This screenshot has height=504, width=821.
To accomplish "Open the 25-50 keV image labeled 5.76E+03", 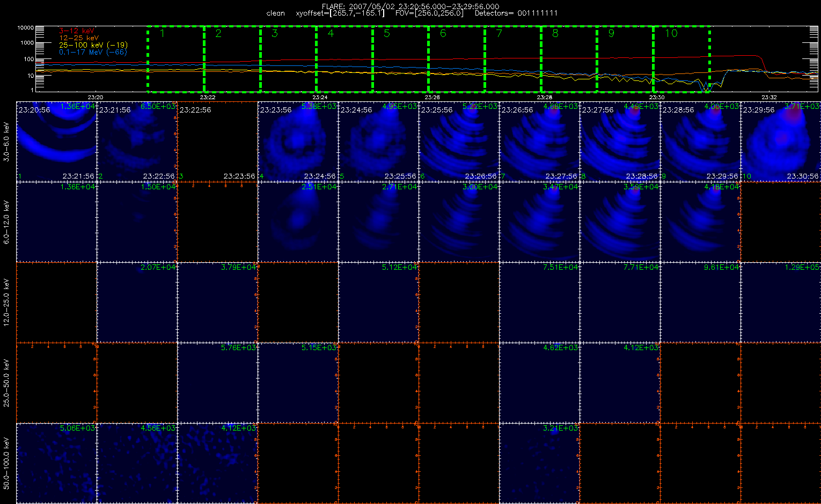I will (218, 382).
